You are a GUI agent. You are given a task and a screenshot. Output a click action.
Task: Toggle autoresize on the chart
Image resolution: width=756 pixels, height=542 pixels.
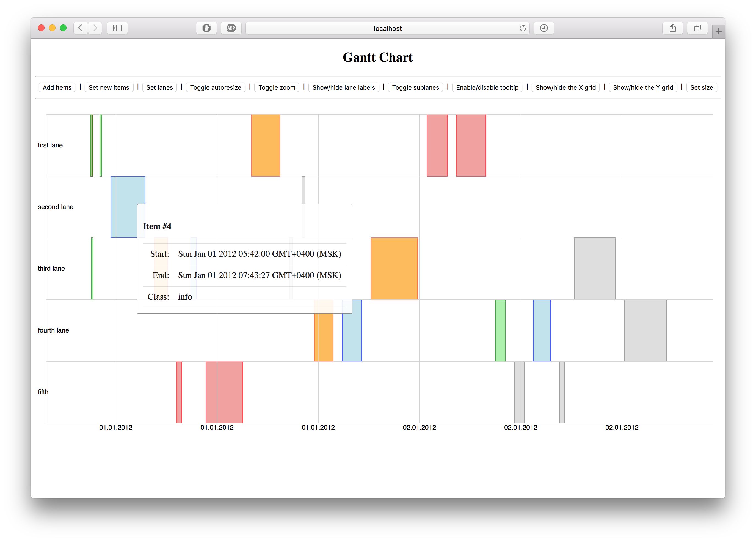click(215, 87)
